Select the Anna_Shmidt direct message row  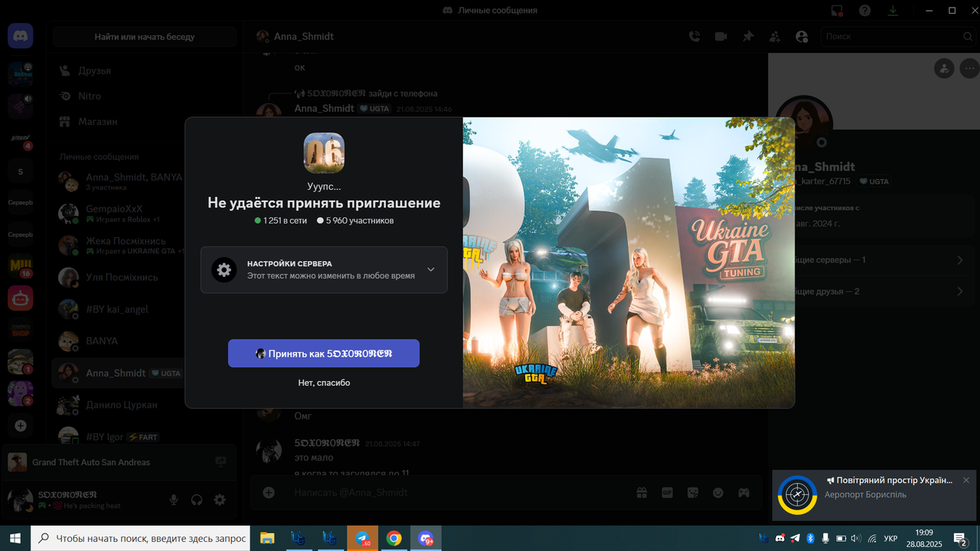coord(119,373)
